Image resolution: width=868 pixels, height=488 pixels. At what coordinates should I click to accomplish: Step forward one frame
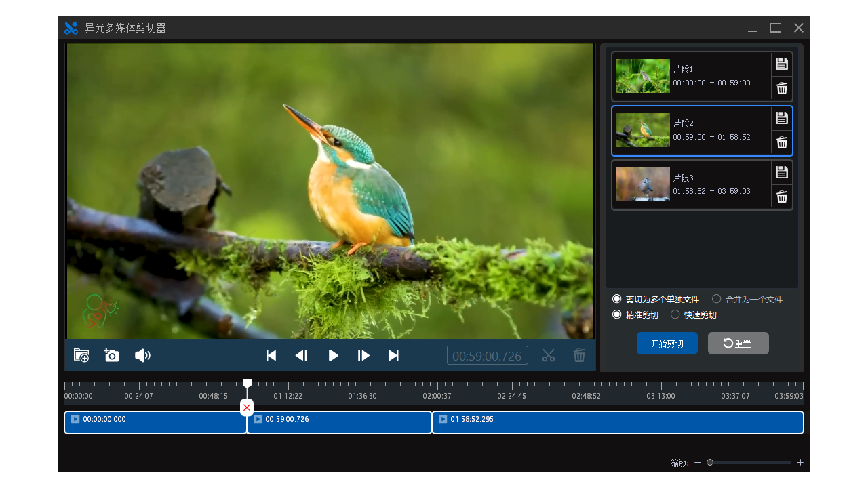[x=363, y=355]
